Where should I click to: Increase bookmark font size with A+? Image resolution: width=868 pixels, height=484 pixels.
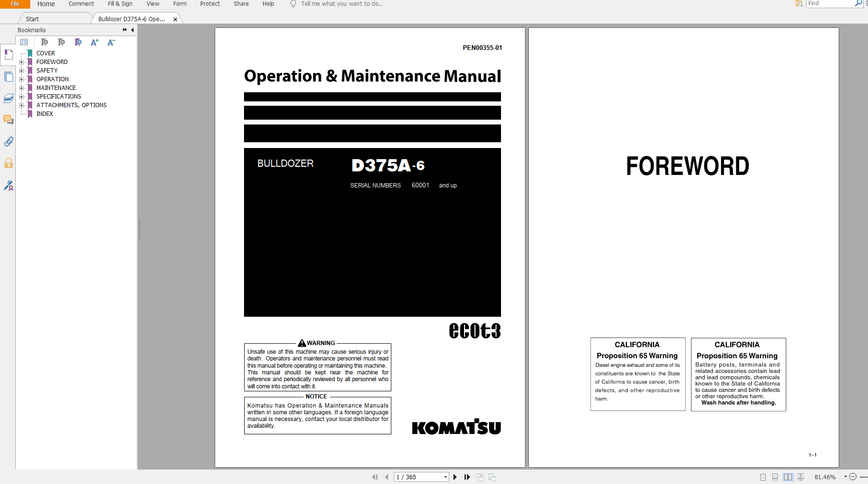pyautogui.click(x=95, y=42)
